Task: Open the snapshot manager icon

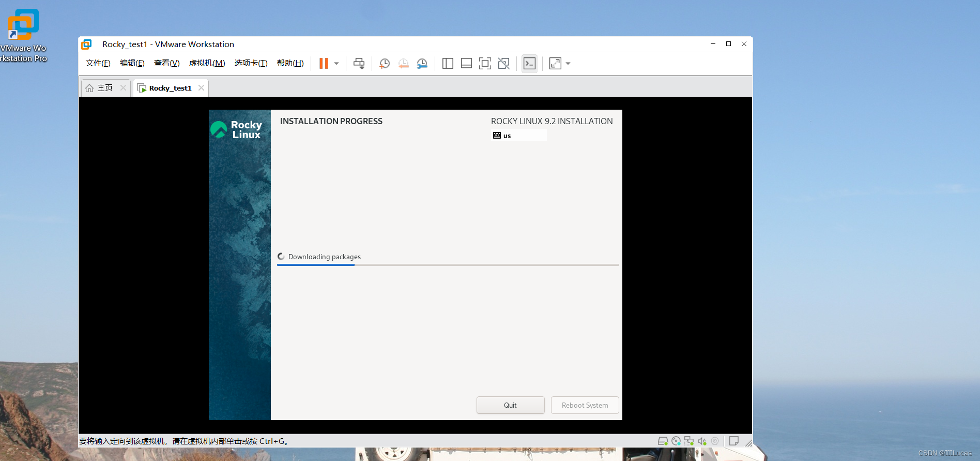Action: click(x=422, y=64)
